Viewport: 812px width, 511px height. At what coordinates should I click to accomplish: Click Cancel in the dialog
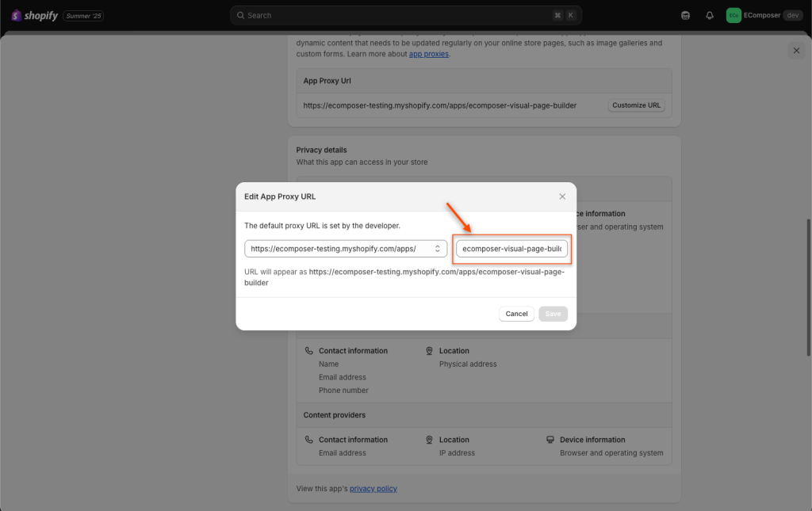point(516,314)
